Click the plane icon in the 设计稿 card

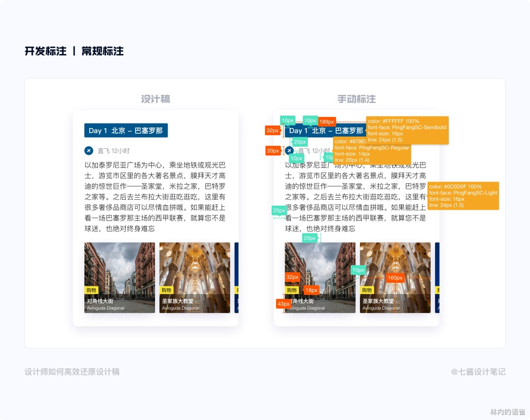click(88, 151)
